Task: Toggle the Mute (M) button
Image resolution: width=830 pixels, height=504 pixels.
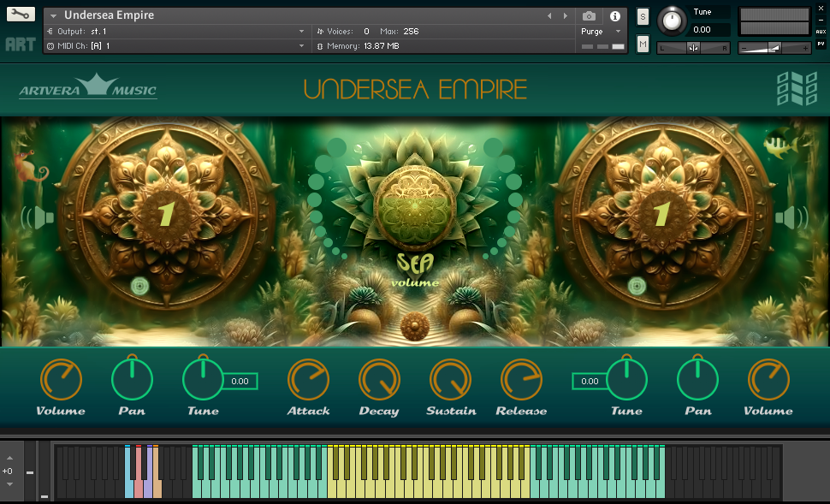Action: [x=643, y=44]
